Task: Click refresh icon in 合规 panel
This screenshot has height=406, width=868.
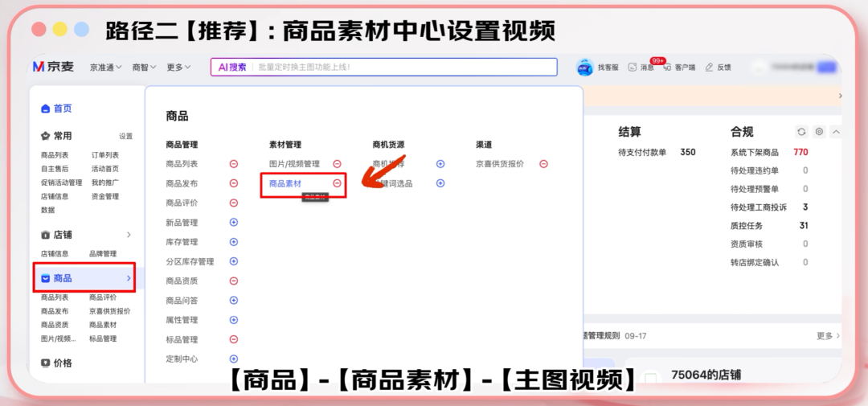Action: point(801,132)
